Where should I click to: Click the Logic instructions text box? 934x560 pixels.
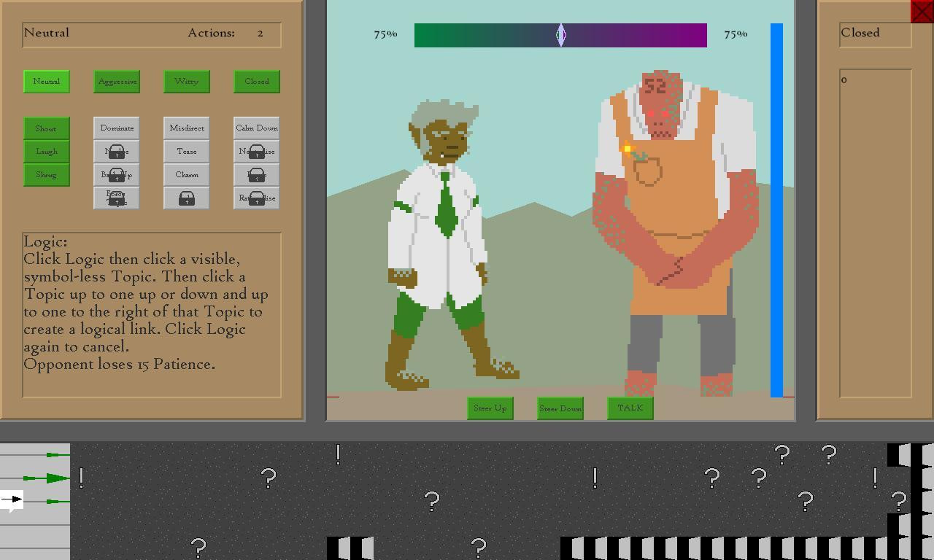[x=152, y=315]
